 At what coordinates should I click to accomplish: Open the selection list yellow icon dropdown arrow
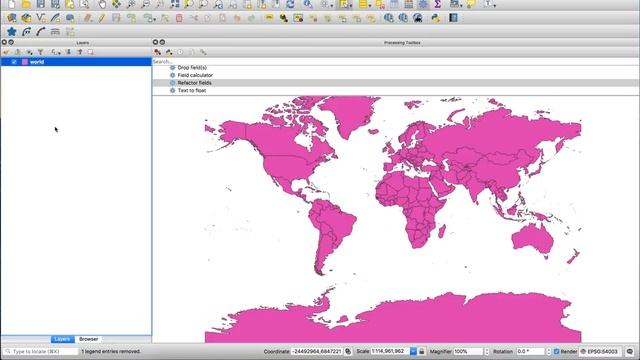tap(370, 6)
